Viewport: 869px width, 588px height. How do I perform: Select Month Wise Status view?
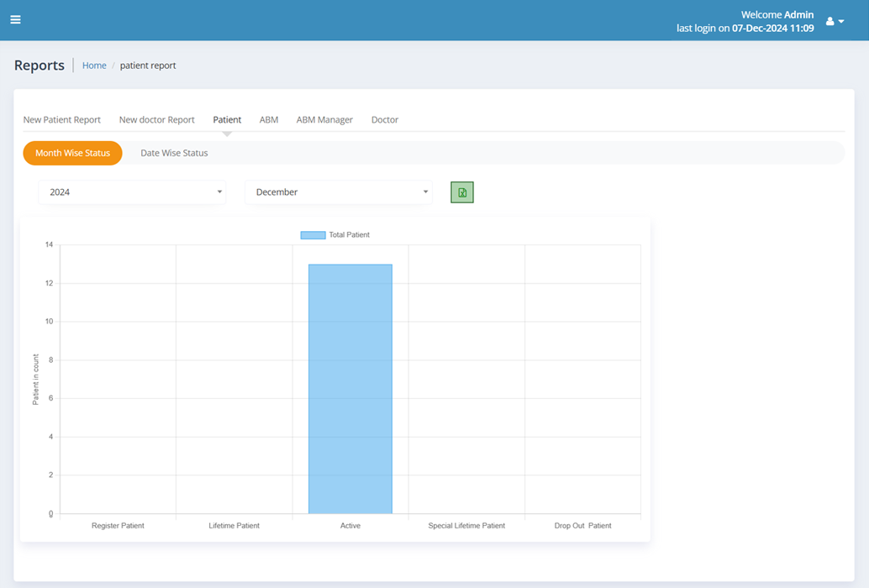(x=72, y=153)
